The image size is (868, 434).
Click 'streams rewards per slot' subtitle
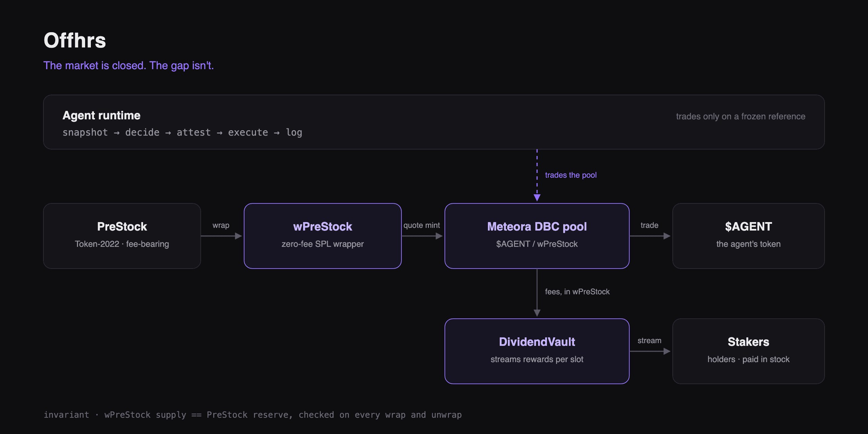pyautogui.click(x=537, y=359)
